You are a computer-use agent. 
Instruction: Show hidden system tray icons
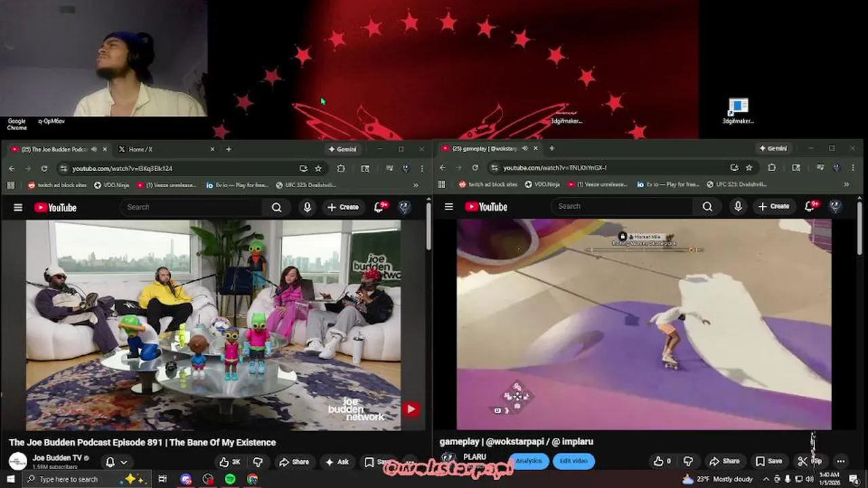pos(768,479)
